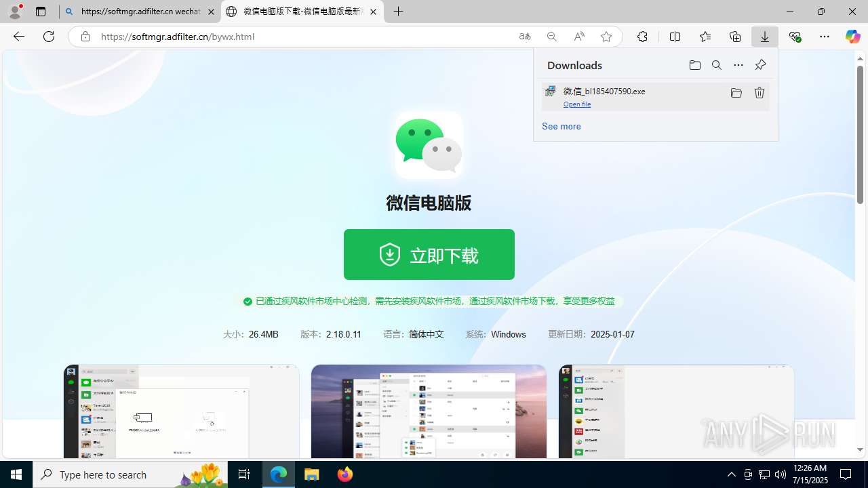This screenshot has height=488, width=868.
Task: Click the first WeChat screenshot thumbnail
Action: click(x=181, y=411)
